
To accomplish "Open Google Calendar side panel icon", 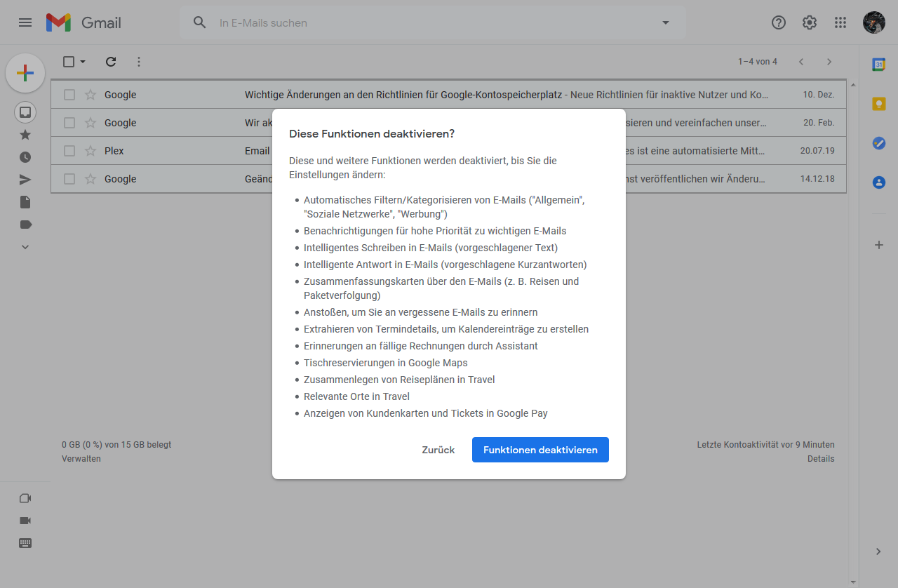I will [878, 65].
